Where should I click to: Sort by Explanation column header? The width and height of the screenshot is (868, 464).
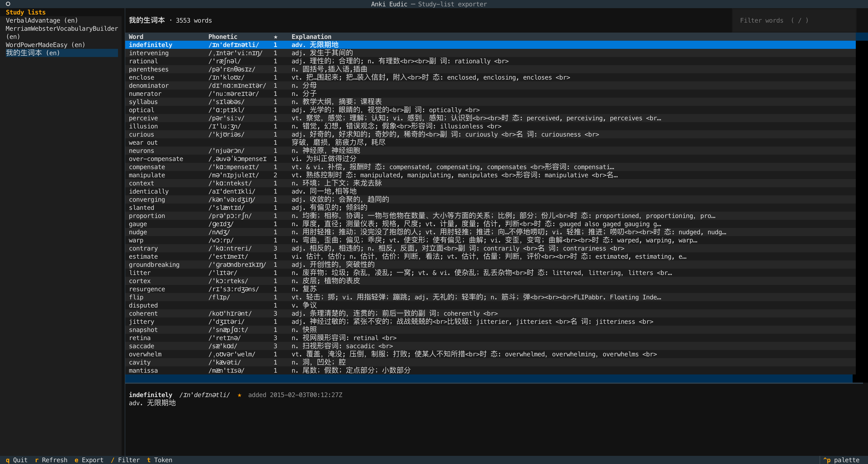[311, 37]
